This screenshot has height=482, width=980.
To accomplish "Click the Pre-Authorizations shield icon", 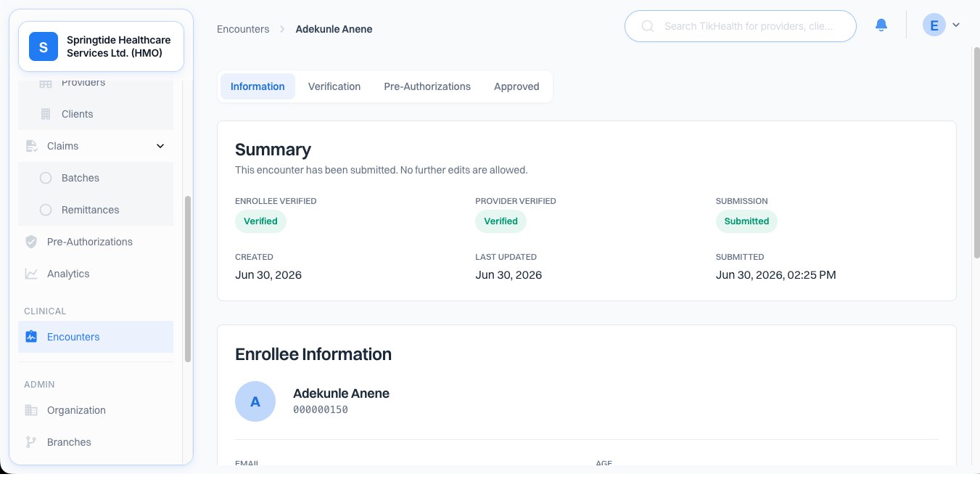I will [31, 242].
